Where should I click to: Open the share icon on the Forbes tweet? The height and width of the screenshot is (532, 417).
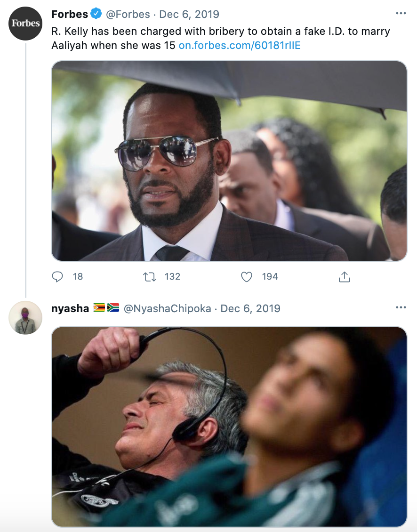tap(344, 277)
